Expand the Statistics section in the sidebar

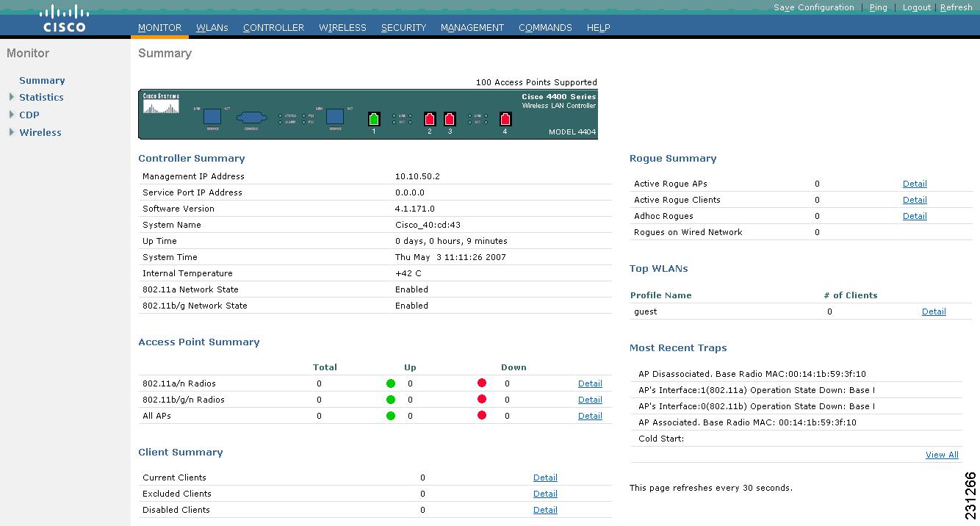12,97
